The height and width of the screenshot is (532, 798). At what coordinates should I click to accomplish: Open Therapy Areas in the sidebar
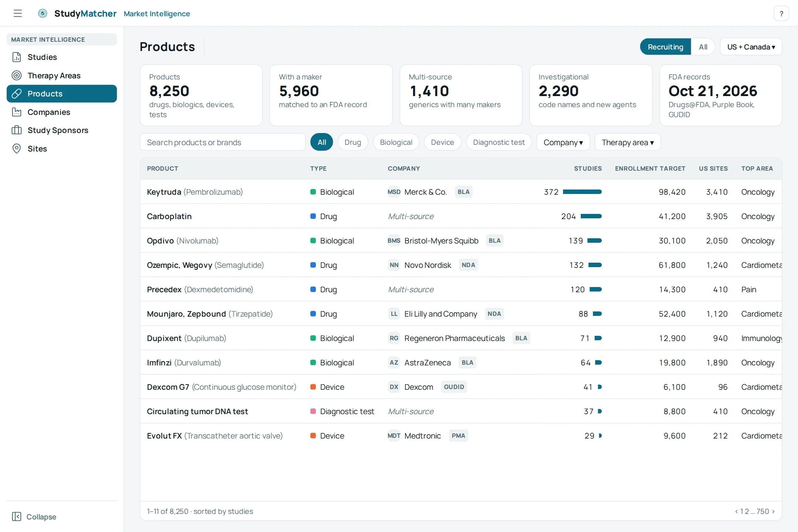click(x=62, y=75)
